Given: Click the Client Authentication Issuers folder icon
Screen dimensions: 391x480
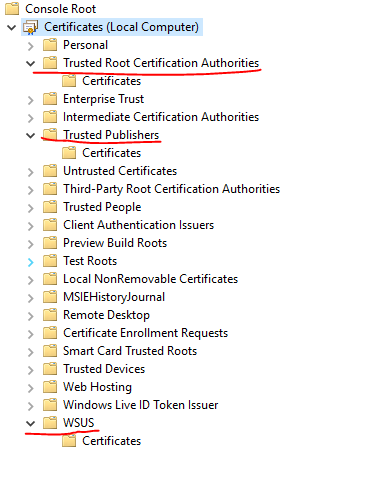Looking at the screenshot, I should [x=50, y=225].
